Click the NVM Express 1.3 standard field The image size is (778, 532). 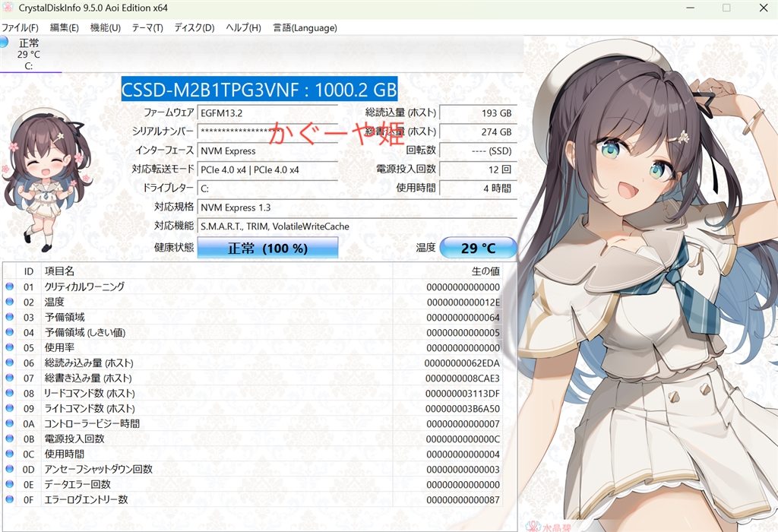point(357,207)
